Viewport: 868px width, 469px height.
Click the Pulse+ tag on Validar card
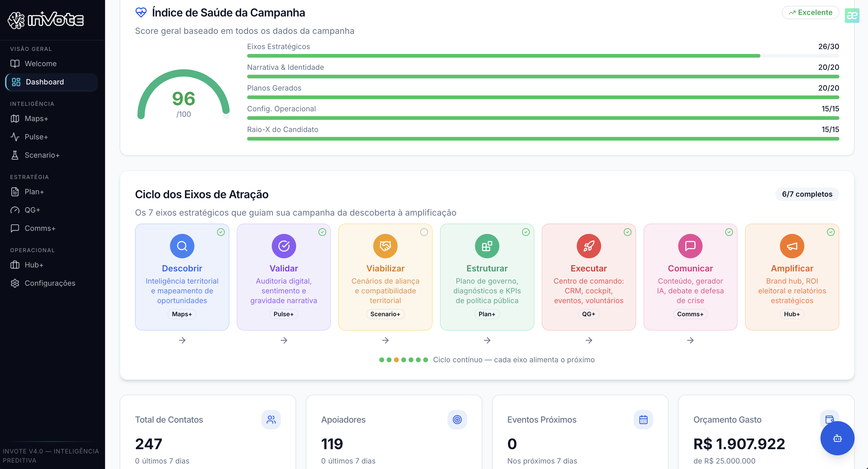point(284,314)
